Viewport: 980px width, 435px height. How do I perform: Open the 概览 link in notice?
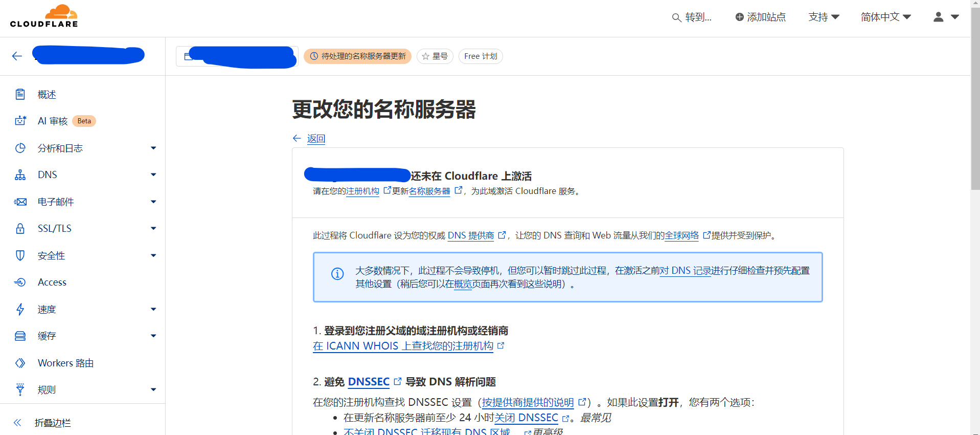463,284
